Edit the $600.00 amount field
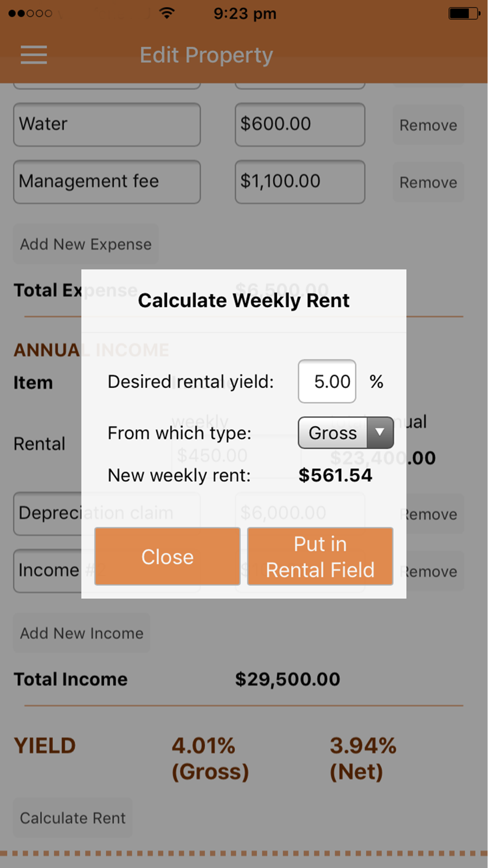The width and height of the screenshot is (488, 868). coord(300,124)
